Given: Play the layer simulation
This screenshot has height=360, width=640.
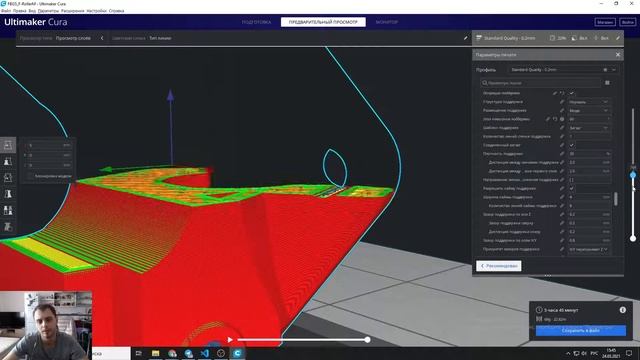Looking at the screenshot, I should tap(230, 340).
